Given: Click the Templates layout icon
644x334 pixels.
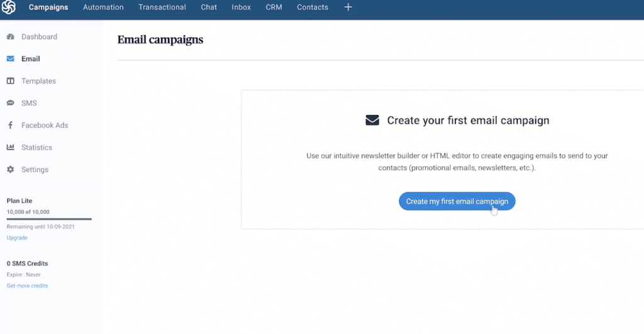Looking at the screenshot, I should pyautogui.click(x=11, y=81).
